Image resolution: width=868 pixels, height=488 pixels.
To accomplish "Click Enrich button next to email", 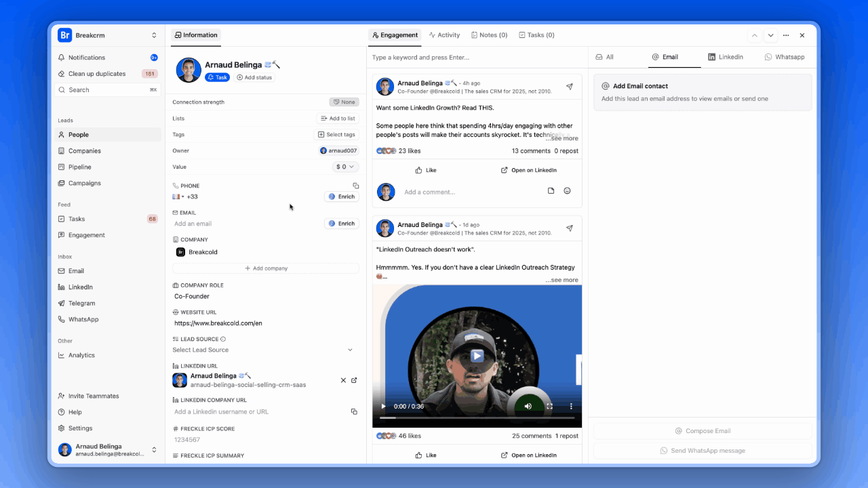I will (342, 224).
